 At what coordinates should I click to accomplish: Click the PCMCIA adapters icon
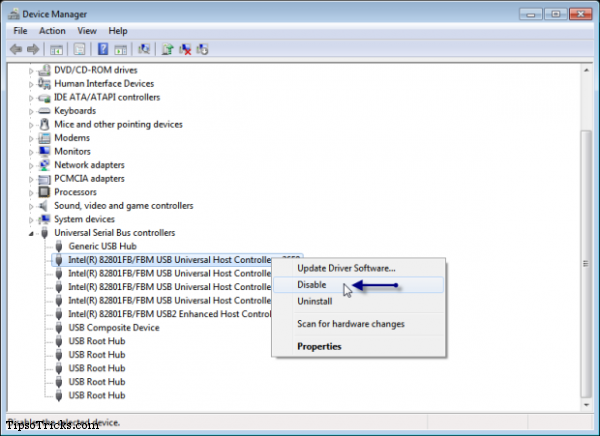[x=44, y=179]
